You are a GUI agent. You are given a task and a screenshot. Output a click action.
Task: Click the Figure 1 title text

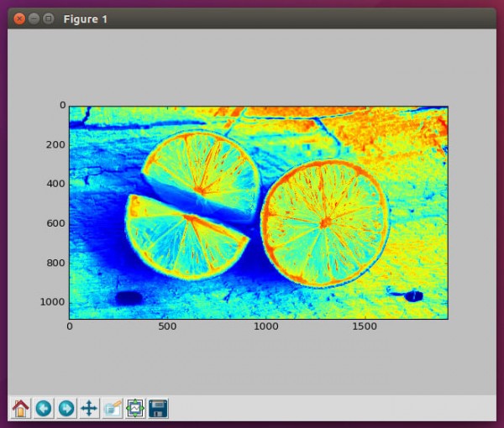point(85,19)
